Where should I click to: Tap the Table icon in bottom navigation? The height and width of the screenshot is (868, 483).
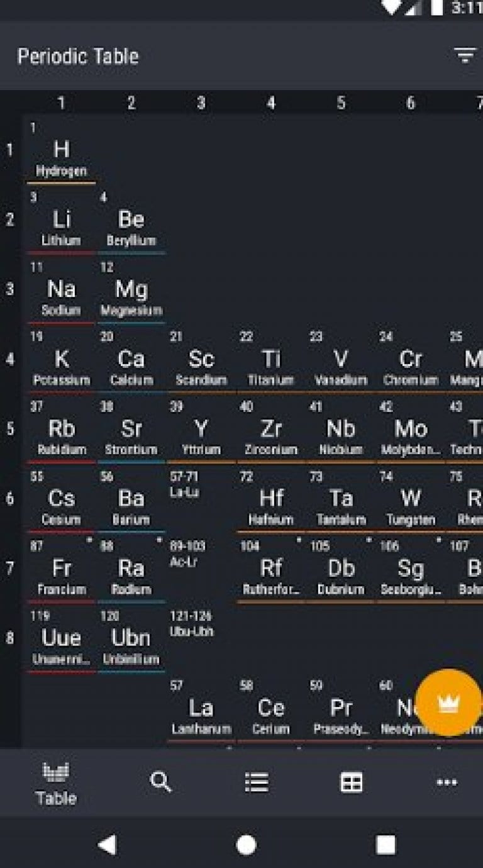click(55, 781)
